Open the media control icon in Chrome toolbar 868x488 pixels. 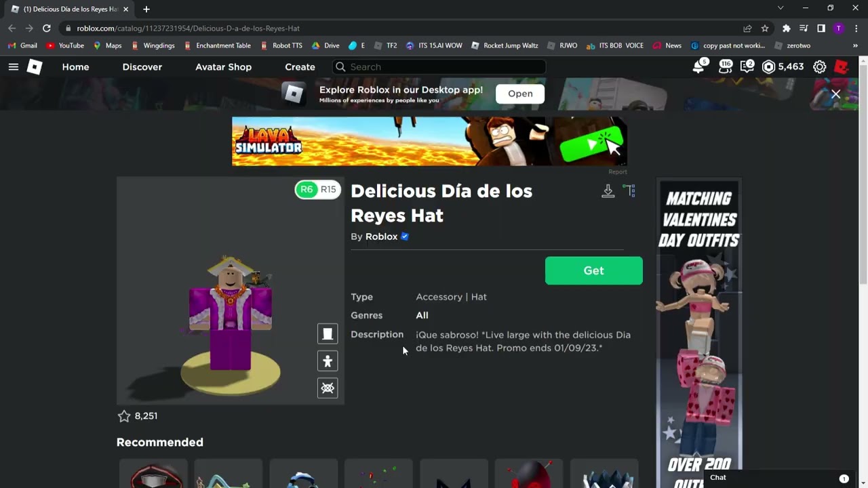[804, 28]
